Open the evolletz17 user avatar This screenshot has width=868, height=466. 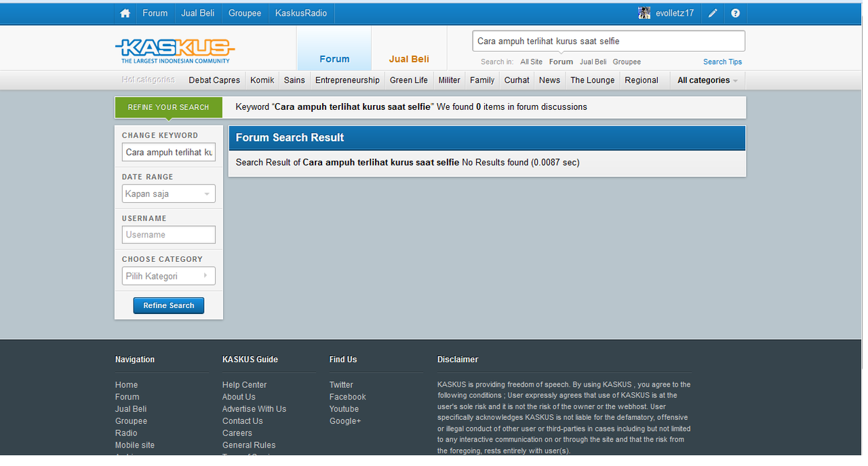pyautogui.click(x=644, y=13)
